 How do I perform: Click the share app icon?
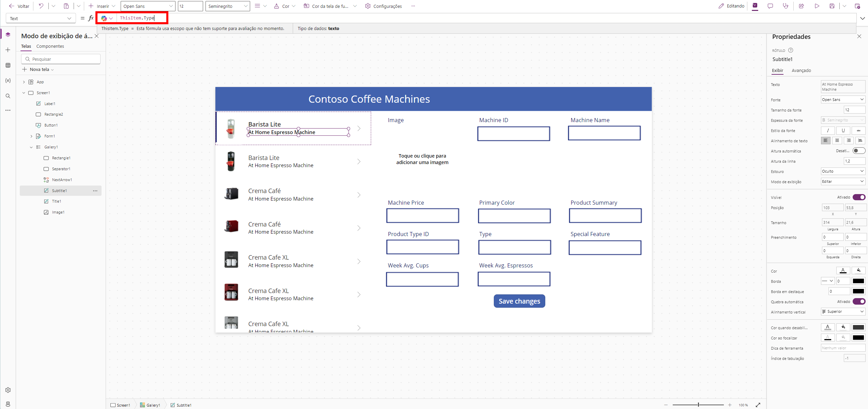click(802, 6)
